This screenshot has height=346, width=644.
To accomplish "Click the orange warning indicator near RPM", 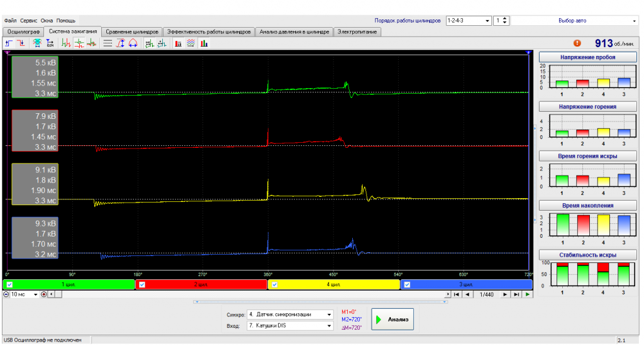I will [577, 43].
